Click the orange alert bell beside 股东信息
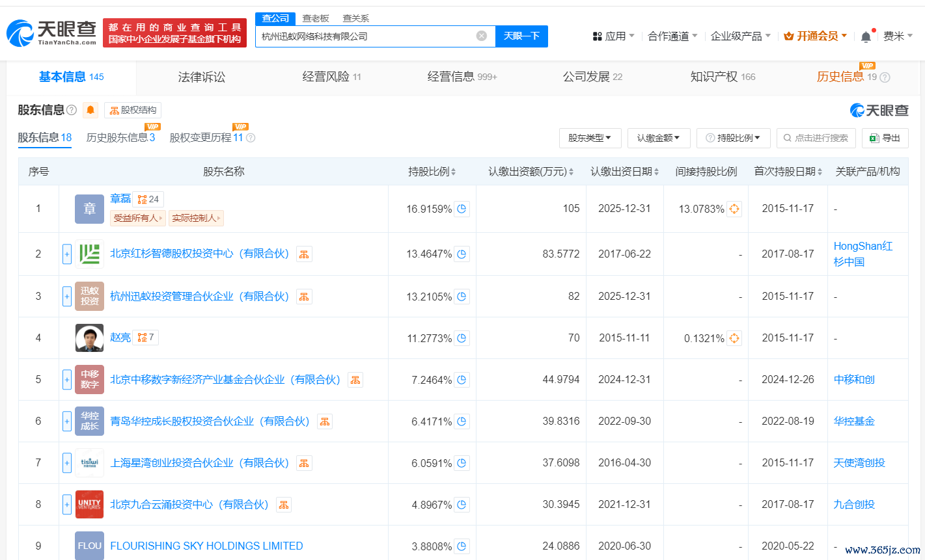Viewport: 925px width, 560px height. pos(90,110)
